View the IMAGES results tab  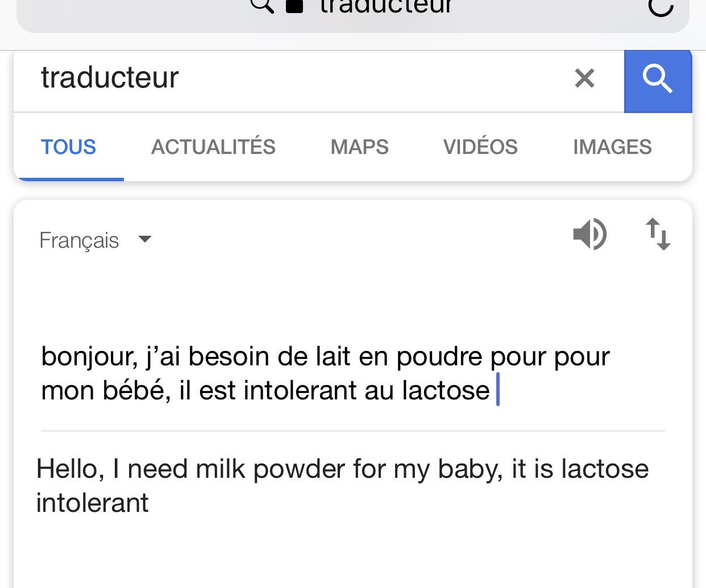(612, 147)
